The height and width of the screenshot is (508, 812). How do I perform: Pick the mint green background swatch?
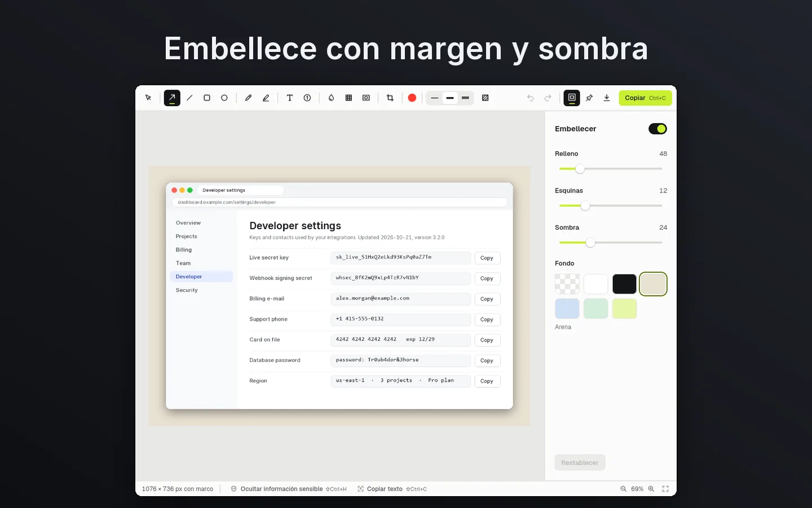[x=596, y=309]
